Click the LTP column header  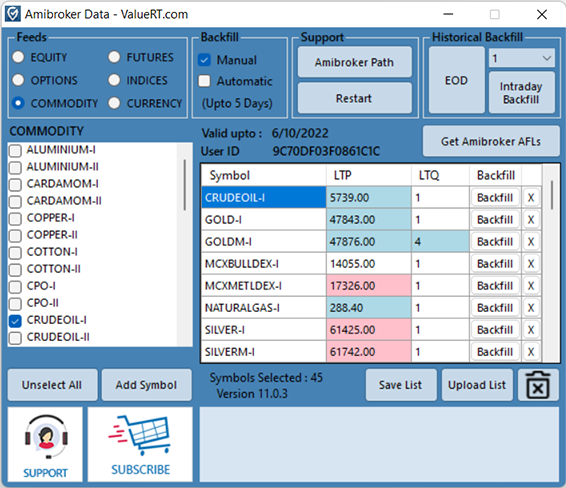tap(369, 175)
